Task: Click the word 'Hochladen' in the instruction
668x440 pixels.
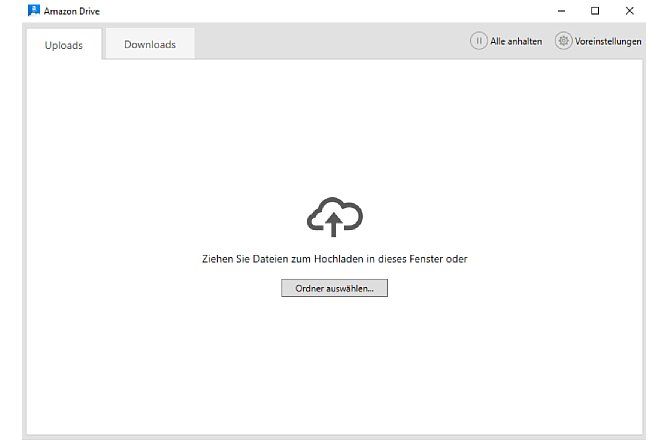Action: (338, 259)
